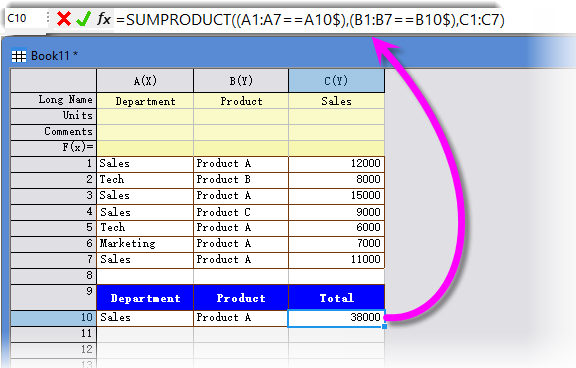
Task: Select column C(Y) header
Action: [x=336, y=80]
